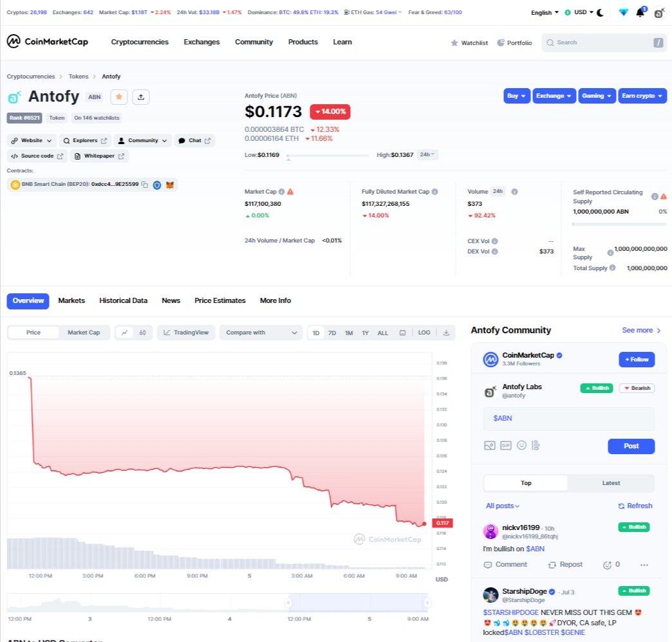The image size is (672, 642).
Task: Add token to MetaMask fox icon
Action: [170, 185]
